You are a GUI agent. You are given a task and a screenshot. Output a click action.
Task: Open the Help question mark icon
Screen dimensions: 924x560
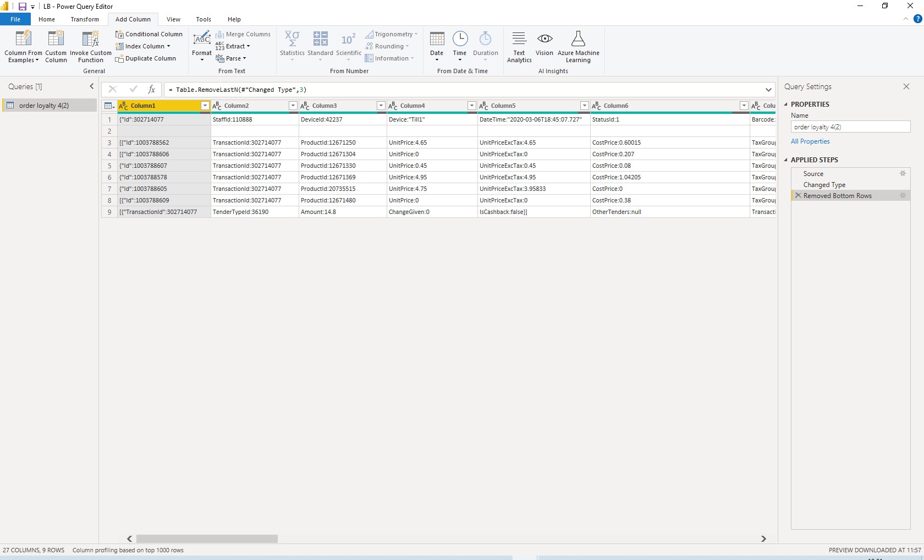click(x=917, y=19)
